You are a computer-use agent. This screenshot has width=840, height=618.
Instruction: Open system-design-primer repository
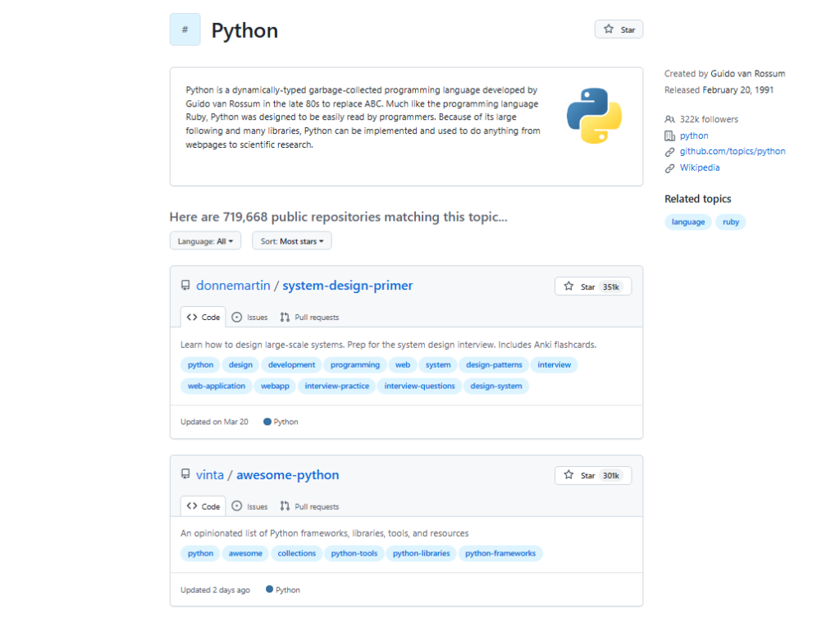tap(348, 286)
